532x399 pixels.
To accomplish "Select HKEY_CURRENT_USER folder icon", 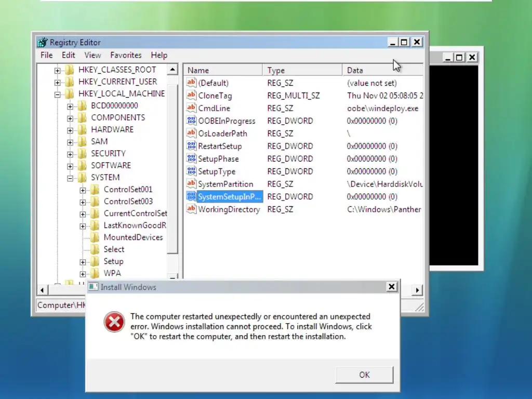I will (69, 82).
